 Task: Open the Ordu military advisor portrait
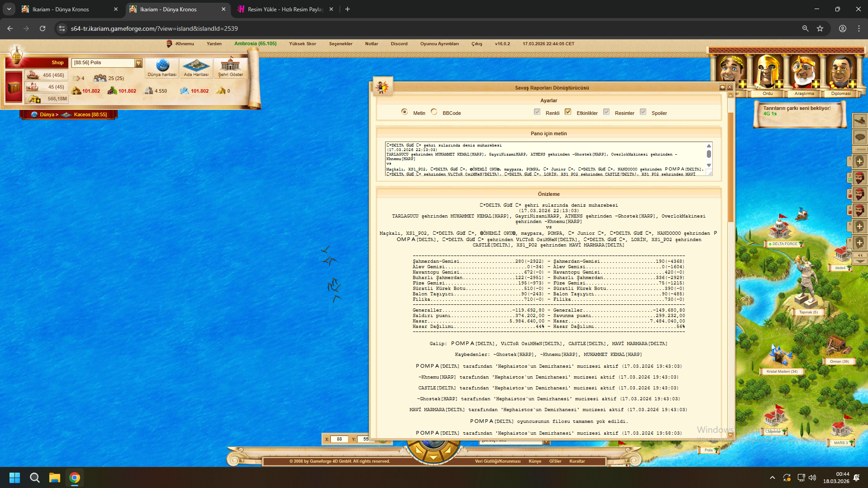tap(768, 72)
